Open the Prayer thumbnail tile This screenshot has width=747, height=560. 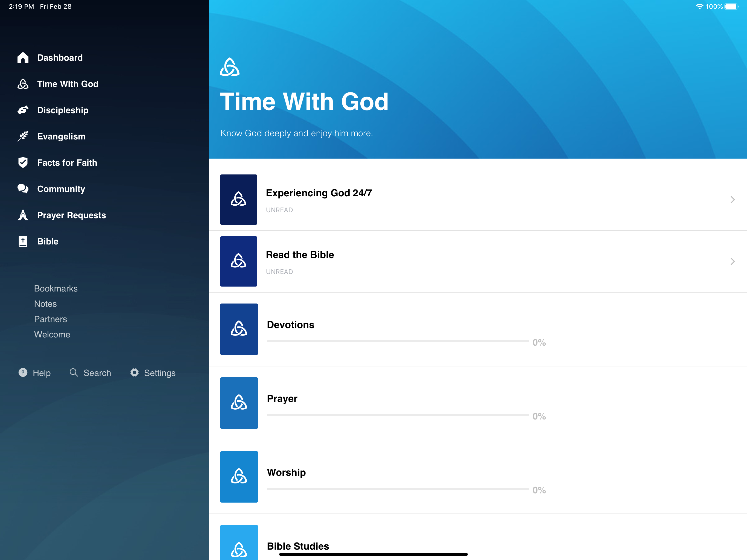[x=239, y=403]
